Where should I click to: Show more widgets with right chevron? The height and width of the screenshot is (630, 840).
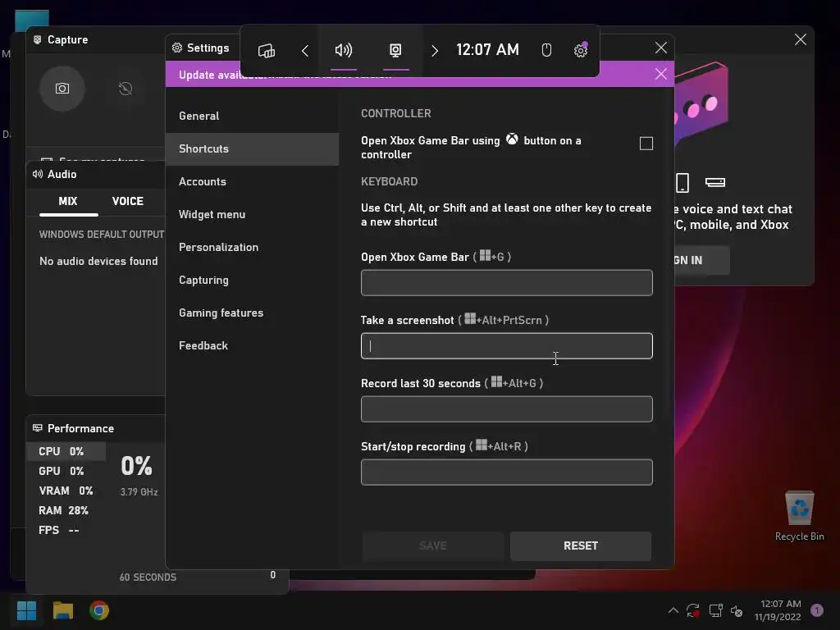tap(435, 50)
